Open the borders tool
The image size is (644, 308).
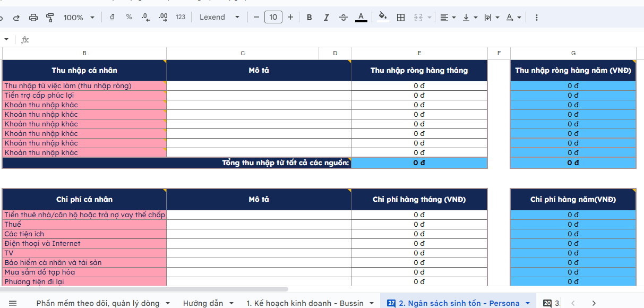coord(401,18)
